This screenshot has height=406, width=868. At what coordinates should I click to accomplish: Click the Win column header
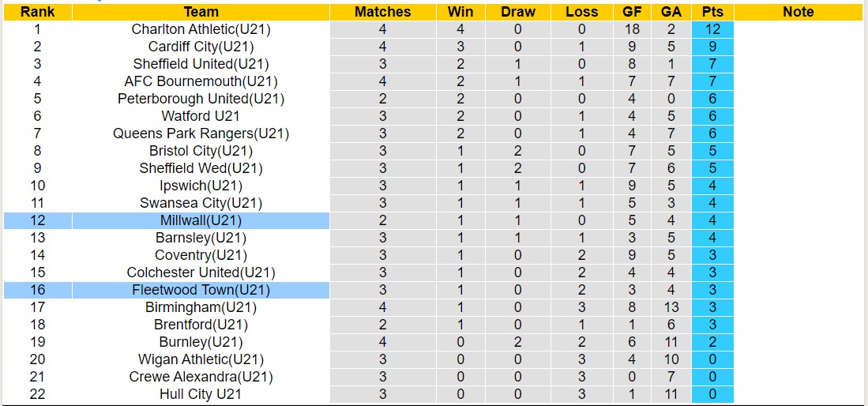tap(460, 12)
